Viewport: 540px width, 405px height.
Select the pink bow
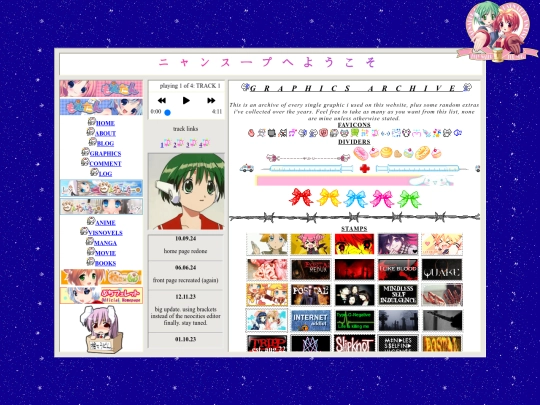coord(382,199)
